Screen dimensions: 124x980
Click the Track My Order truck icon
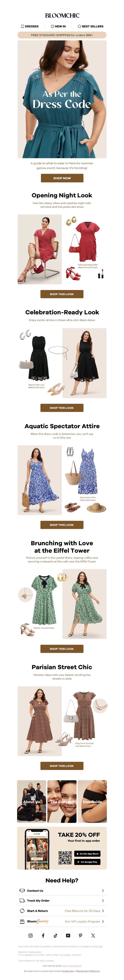pos(22,901)
